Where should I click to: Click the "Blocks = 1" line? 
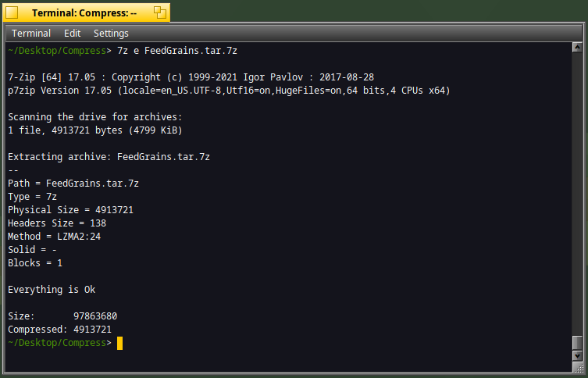coord(35,263)
